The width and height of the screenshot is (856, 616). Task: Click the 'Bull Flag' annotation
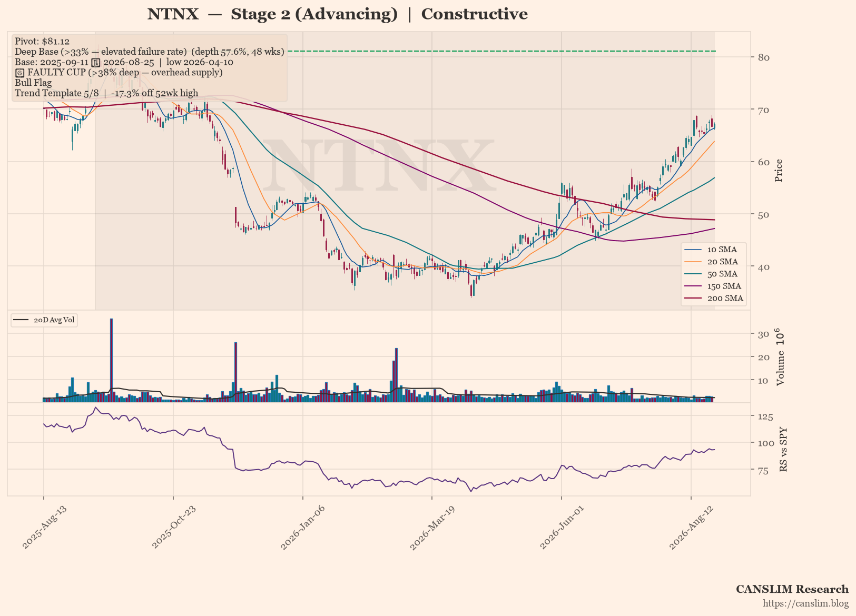pos(33,83)
